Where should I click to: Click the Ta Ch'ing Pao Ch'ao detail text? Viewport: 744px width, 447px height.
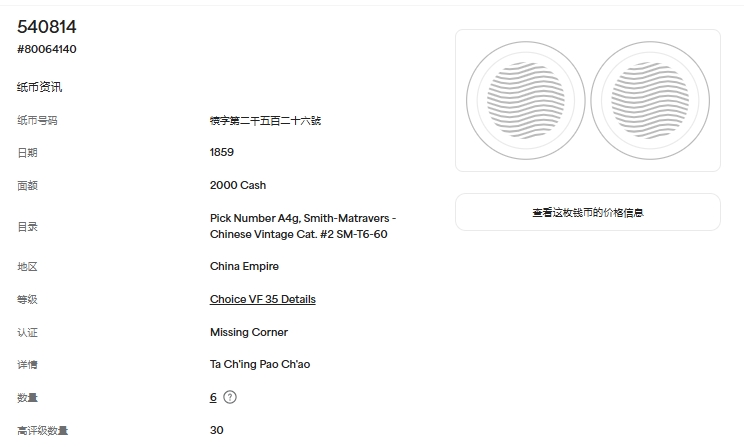pyautogui.click(x=260, y=364)
